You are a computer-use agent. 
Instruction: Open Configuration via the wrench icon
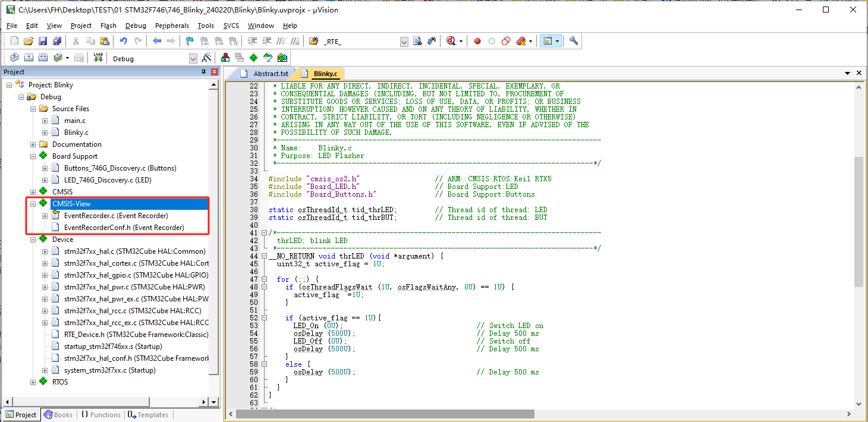pos(574,41)
